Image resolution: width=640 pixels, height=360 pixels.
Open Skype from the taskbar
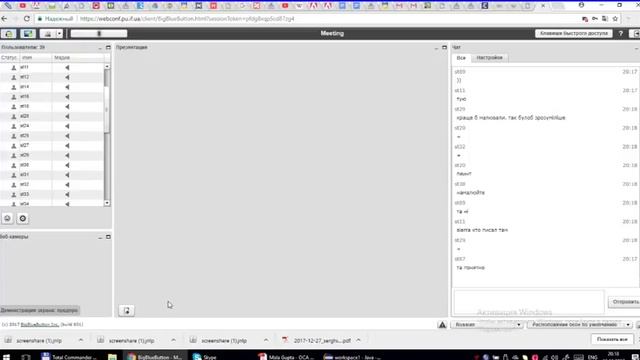pyautogui.click(x=205, y=357)
